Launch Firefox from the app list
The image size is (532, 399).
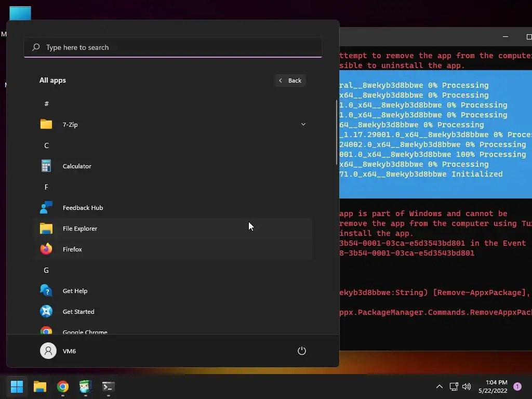pos(172,249)
